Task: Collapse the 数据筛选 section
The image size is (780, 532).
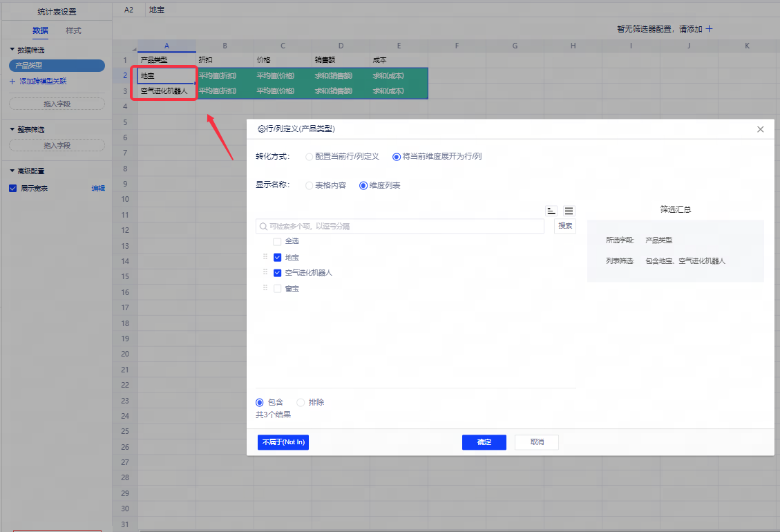Action: pyautogui.click(x=12, y=50)
